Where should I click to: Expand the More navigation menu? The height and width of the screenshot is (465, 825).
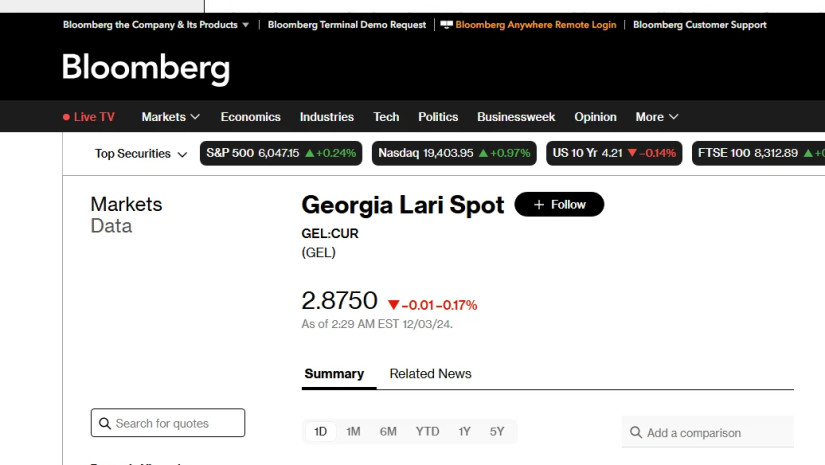657,117
